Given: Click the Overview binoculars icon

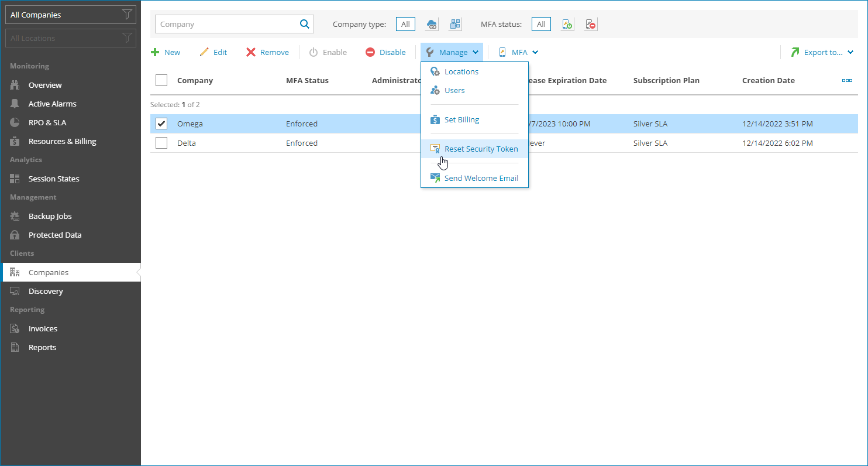Looking at the screenshot, I should point(15,85).
